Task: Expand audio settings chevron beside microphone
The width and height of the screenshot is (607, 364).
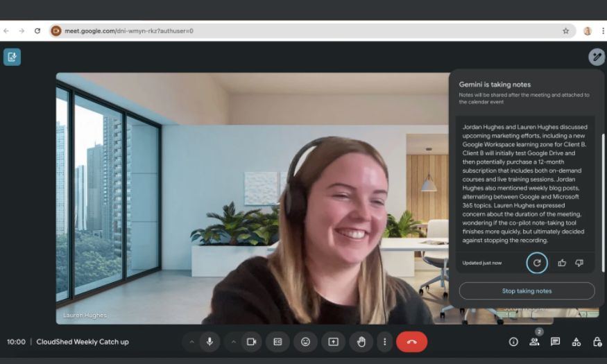Action: tap(191, 342)
